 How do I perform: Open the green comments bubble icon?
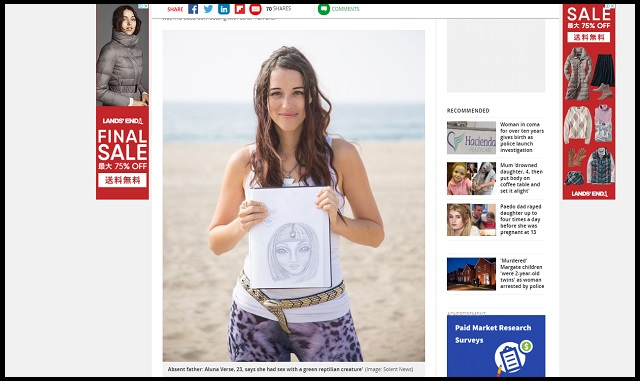pos(324,9)
